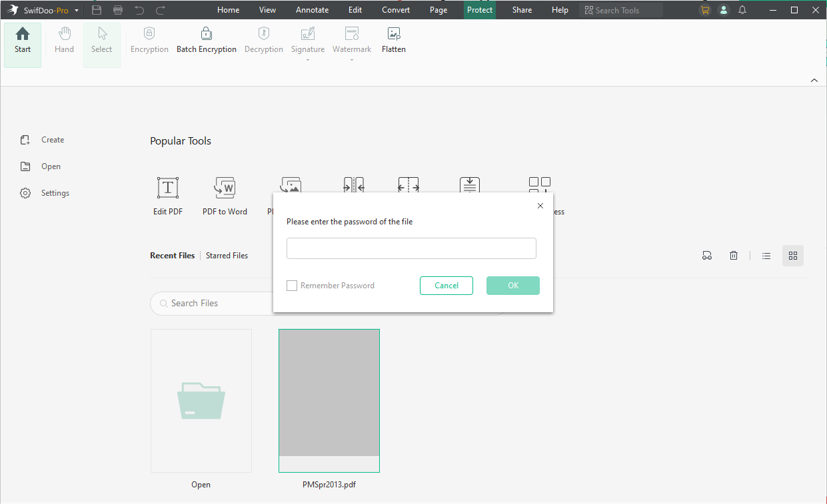The image size is (827, 504).
Task: Switch to the Starred Files tab
Action: [x=227, y=256]
